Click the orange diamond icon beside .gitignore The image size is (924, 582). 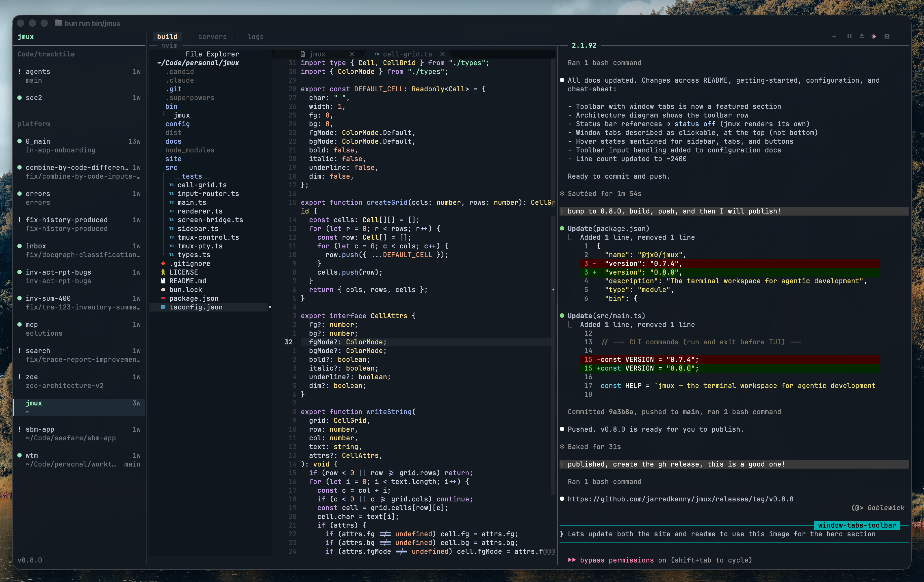[163, 263]
